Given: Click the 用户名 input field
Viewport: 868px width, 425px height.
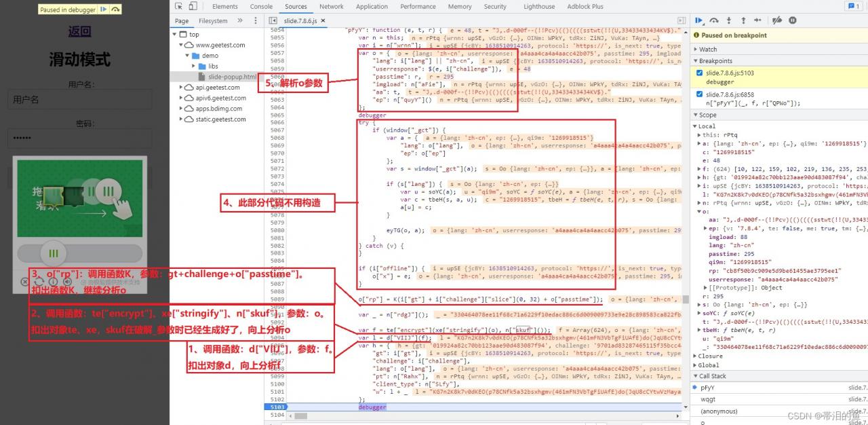Looking at the screenshot, I should tap(79, 99).
